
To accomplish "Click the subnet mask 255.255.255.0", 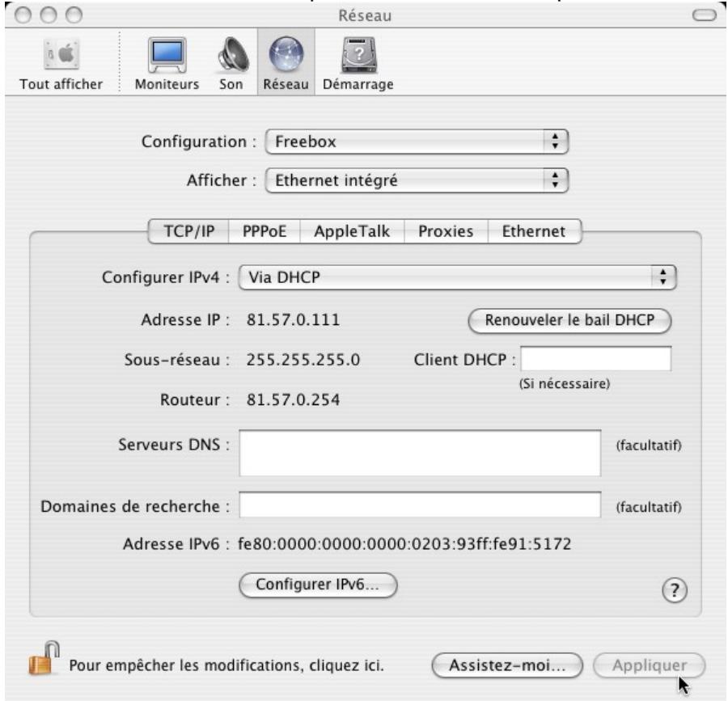I will coord(303,360).
